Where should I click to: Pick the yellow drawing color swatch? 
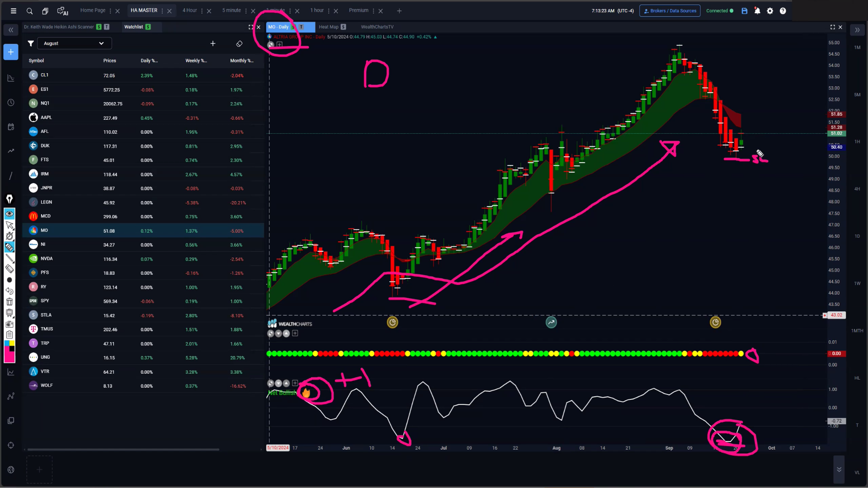click(12, 343)
